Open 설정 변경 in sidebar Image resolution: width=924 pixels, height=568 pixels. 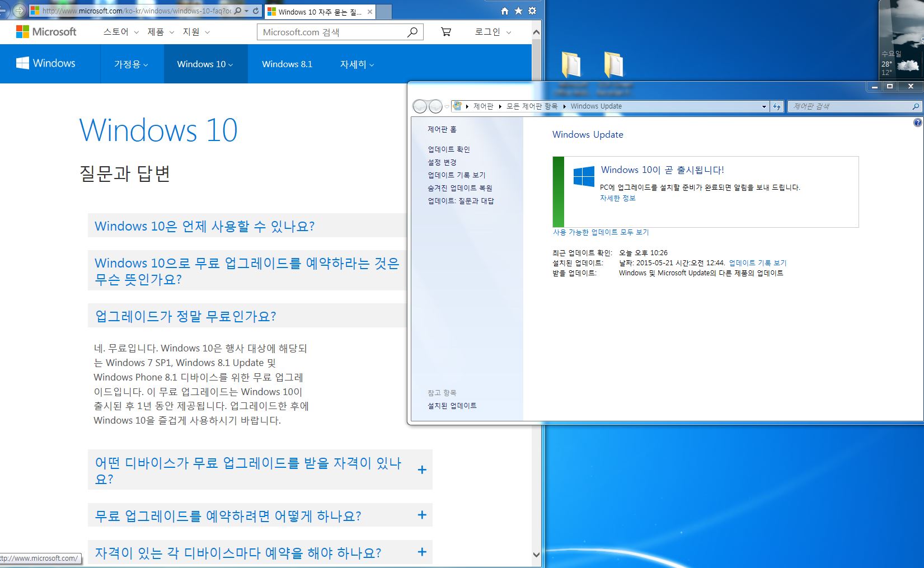(442, 162)
